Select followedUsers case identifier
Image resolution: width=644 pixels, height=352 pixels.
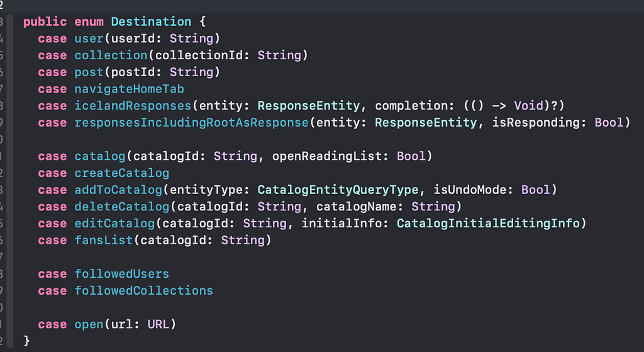point(121,274)
